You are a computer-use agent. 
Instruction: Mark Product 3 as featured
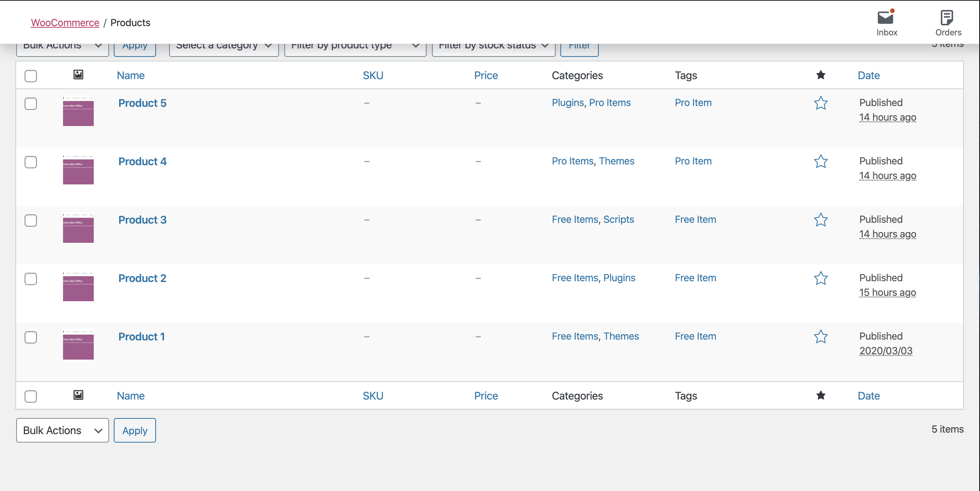tap(821, 220)
